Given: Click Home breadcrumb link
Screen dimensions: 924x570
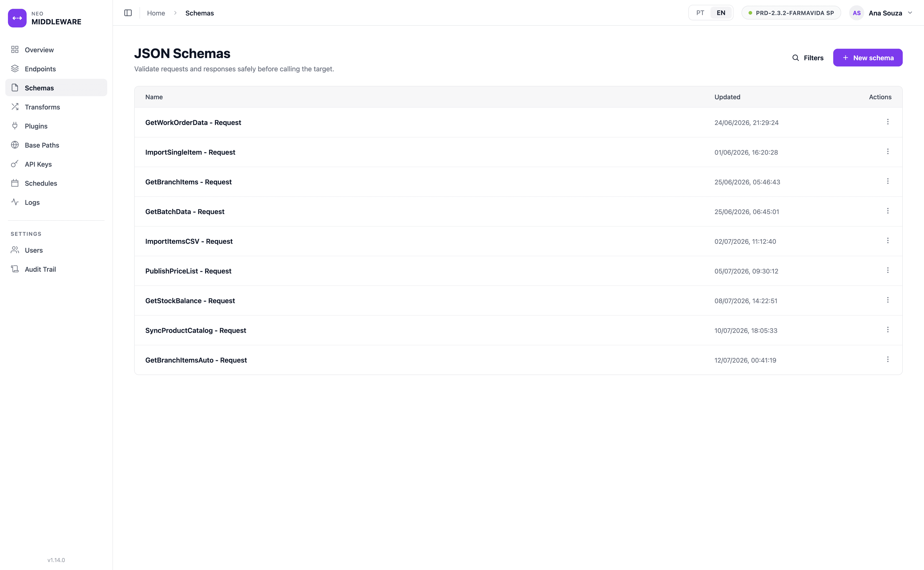Looking at the screenshot, I should click(x=156, y=13).
